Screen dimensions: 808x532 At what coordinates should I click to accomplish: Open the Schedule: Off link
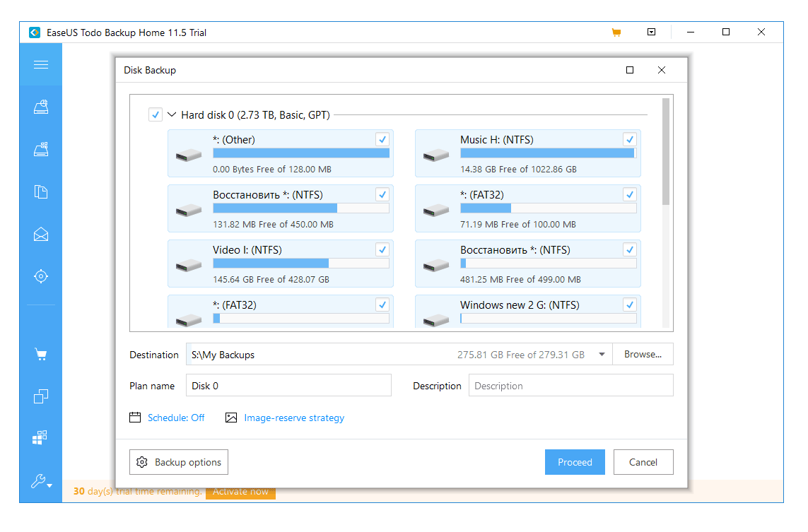click(176, 418)
